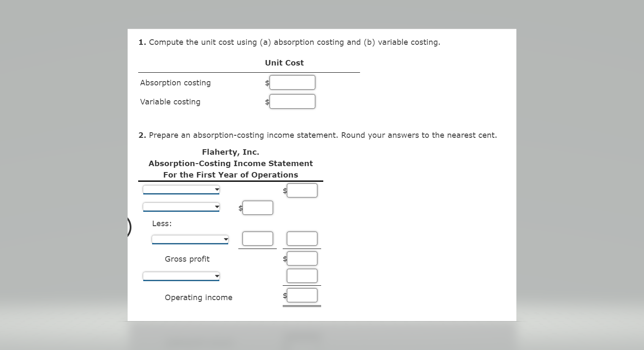Click the Unit Cost table header

(284, 63)
